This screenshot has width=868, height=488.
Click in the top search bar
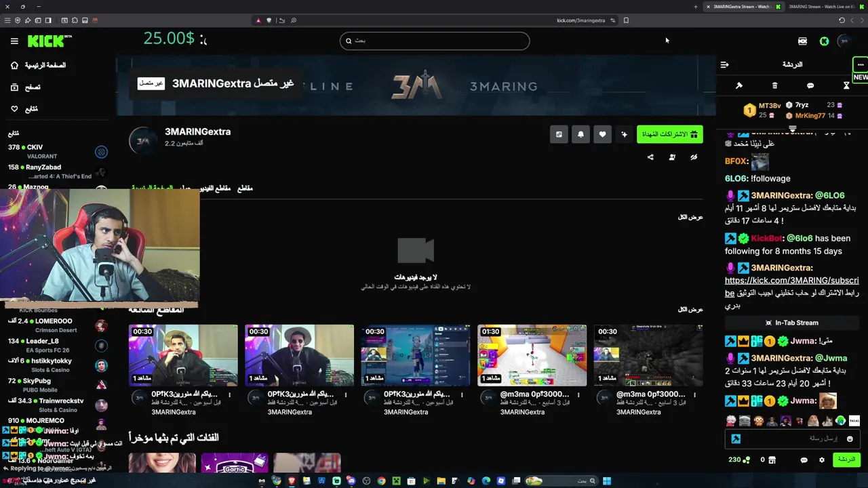(435, 41)
